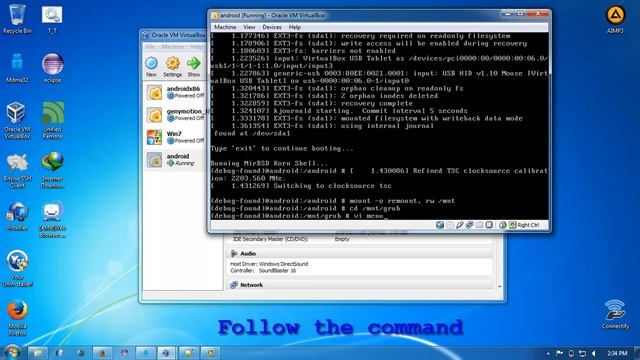The height and width of the screenshot is (360, 640).
Task: Open the Devices menu in android VM window
Action: pos(272,27)
